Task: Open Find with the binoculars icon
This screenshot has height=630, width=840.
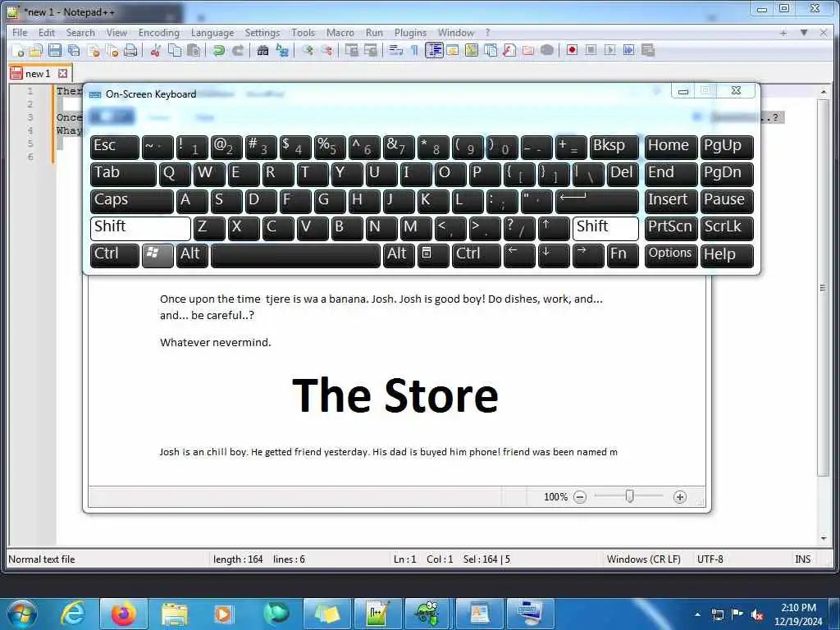Action: [262, 51]
